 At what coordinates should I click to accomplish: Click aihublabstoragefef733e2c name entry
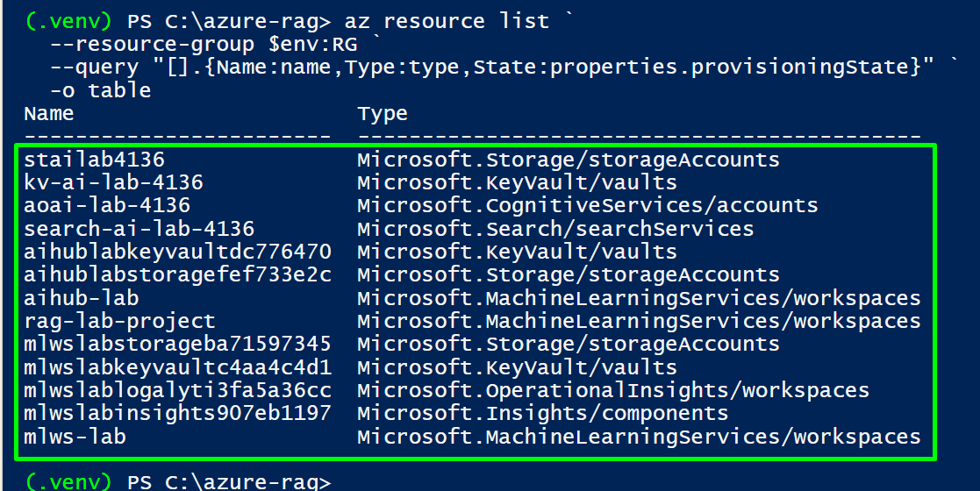coord(178,274)
